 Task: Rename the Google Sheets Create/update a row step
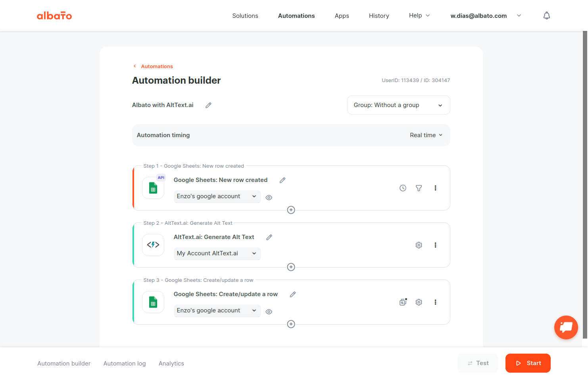[x=293, y=294]
